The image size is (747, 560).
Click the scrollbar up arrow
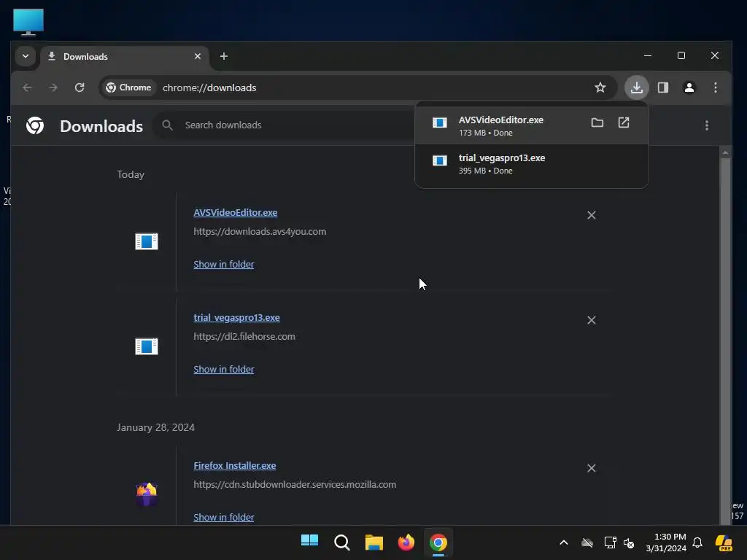pyautogui.click(x=725, y=152)
